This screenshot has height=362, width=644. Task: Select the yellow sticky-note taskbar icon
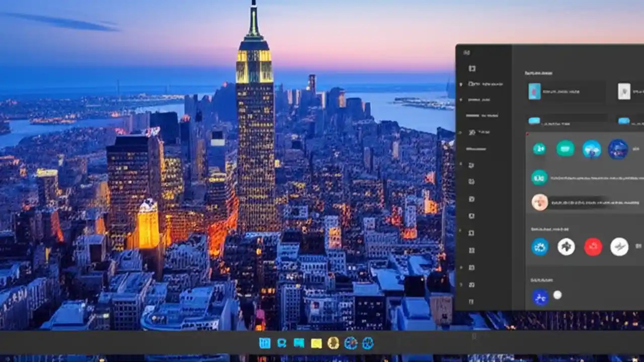click(316, 343)
